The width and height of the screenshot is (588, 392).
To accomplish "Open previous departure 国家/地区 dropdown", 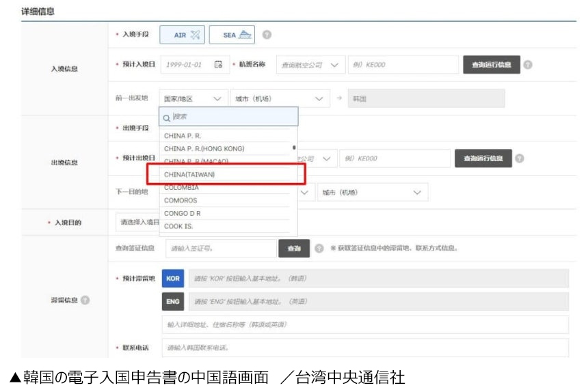I will (193, 99).
